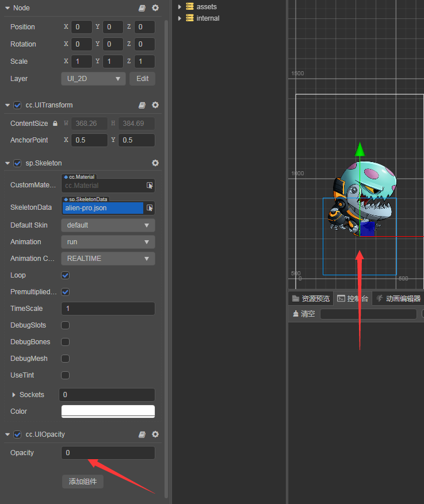Expand the assets folder tree

click(x=179, y=7)
